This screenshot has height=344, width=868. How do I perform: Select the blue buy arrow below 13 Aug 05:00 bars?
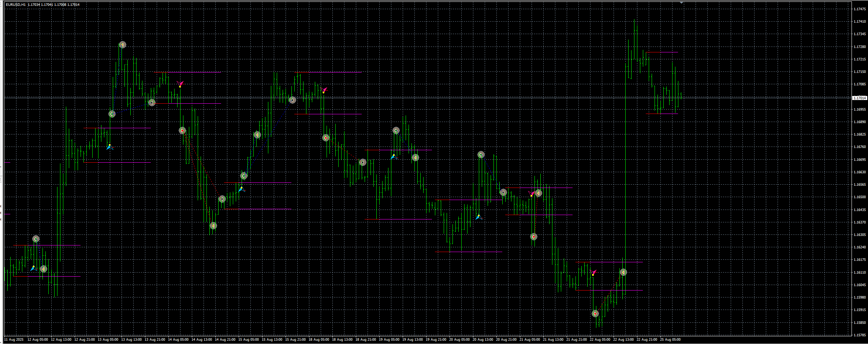pyautogui.click(x=109, y=147)
